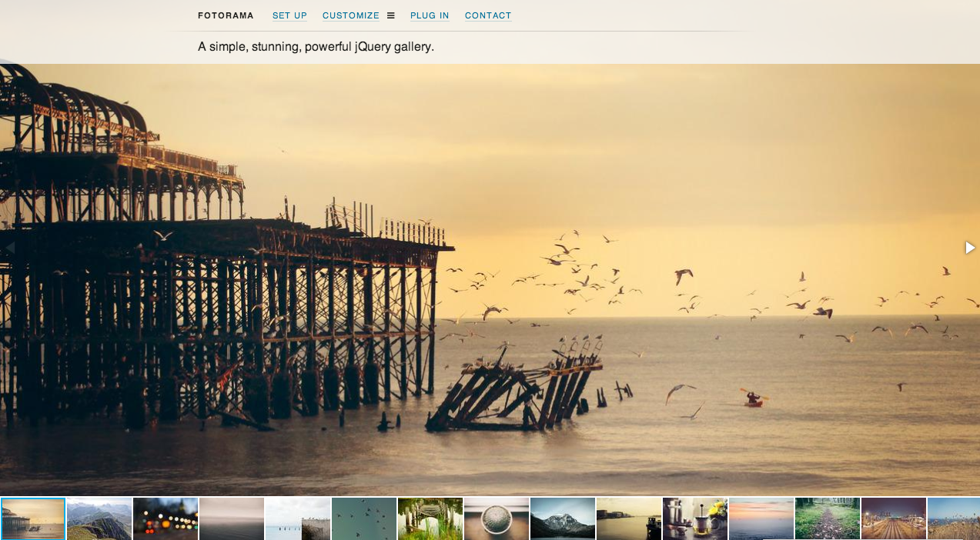Reselect the highlighted pier thumbnail

tap(33, 518)
